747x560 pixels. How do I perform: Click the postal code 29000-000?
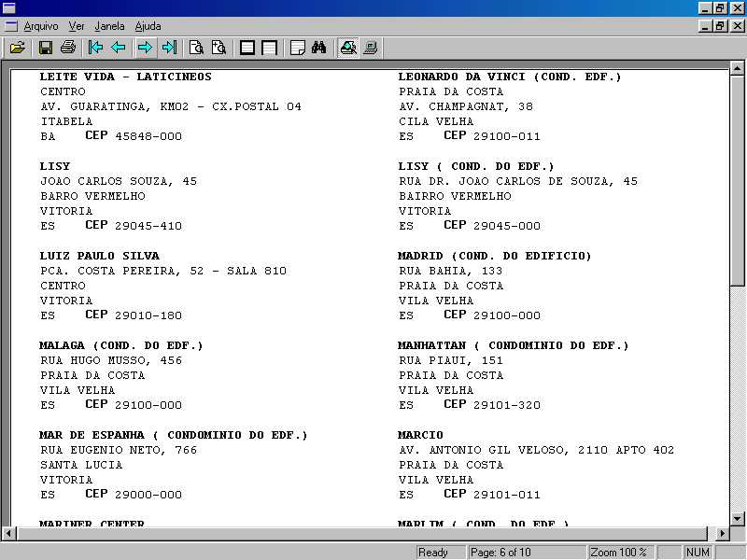[148, 495]
